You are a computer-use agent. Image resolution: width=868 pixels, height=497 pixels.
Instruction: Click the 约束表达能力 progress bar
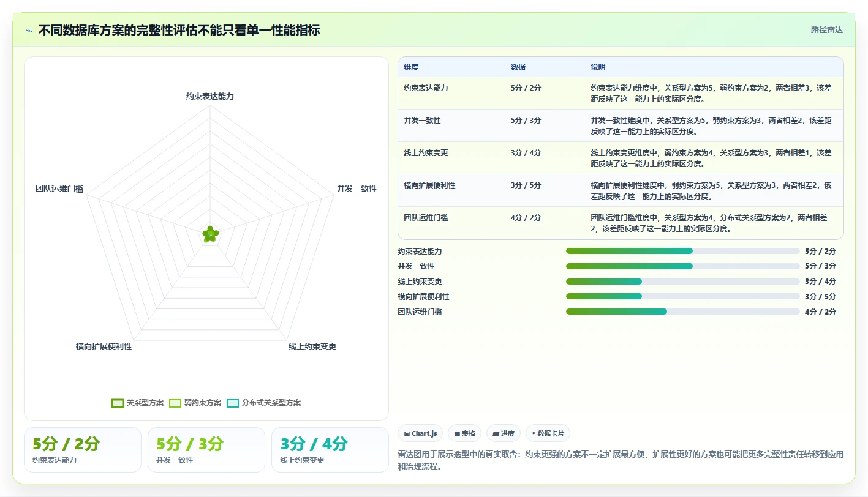point(683,251)
